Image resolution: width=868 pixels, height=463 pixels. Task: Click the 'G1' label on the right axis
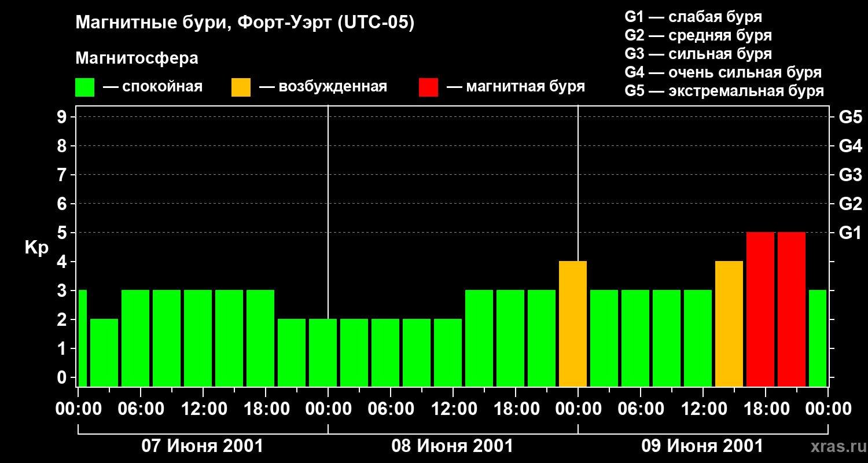[851, 233]
